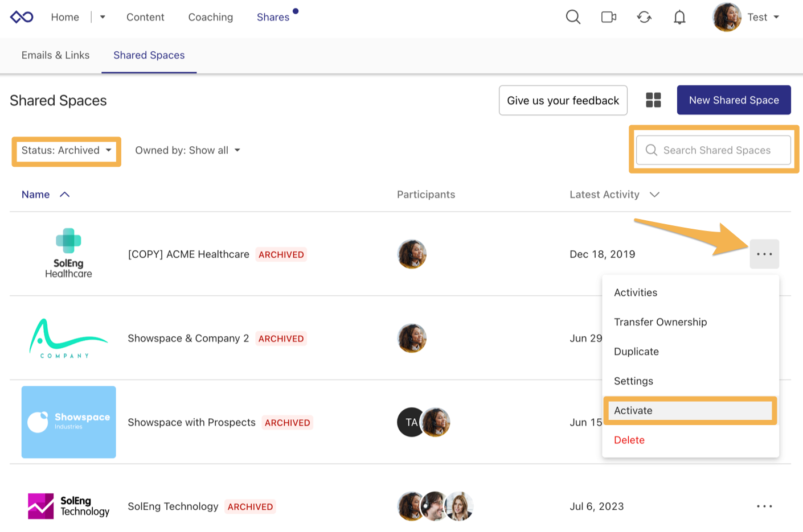Expand the dropdown arrow next to Home
The image size is (803, 532).
point(102,17)
